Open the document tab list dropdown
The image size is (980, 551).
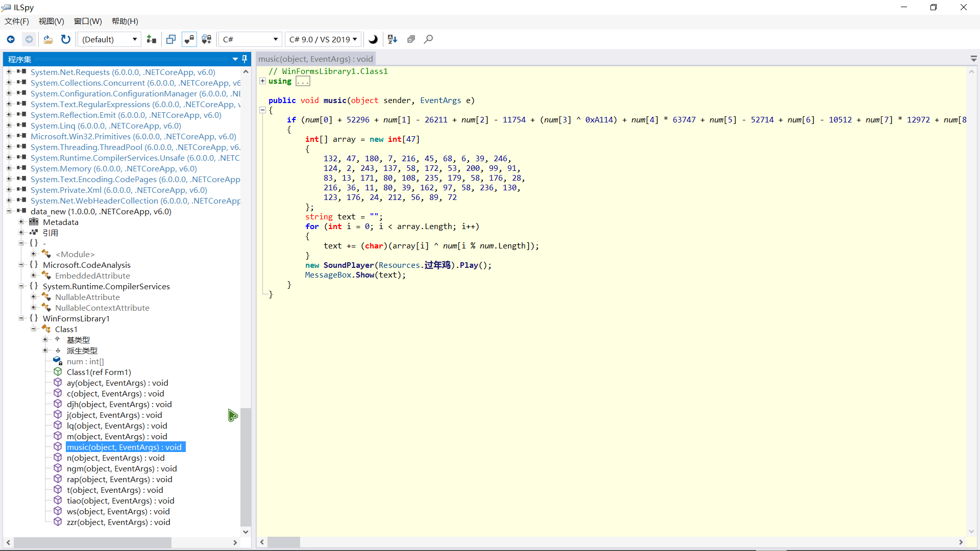tap(973, 59)
